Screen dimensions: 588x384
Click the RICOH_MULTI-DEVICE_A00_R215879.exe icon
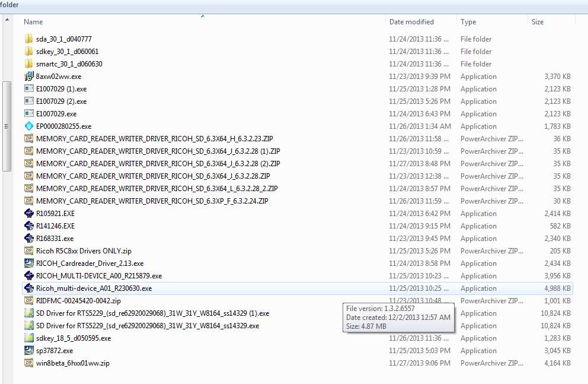(29, 275)
